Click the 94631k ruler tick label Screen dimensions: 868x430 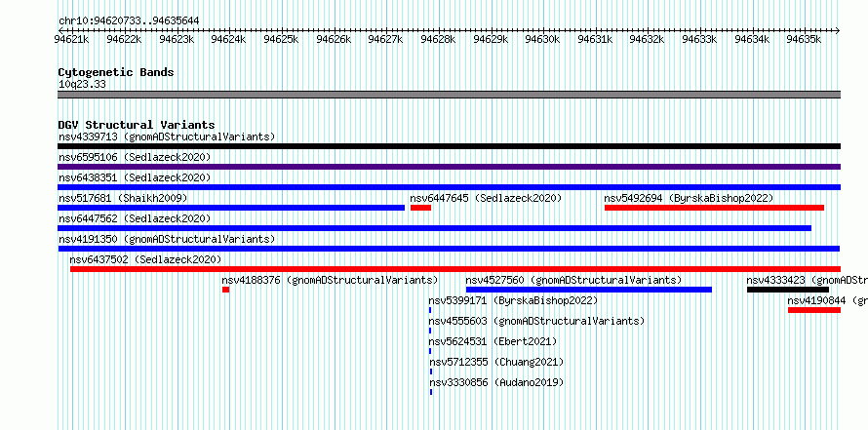[x=595, y=39]
